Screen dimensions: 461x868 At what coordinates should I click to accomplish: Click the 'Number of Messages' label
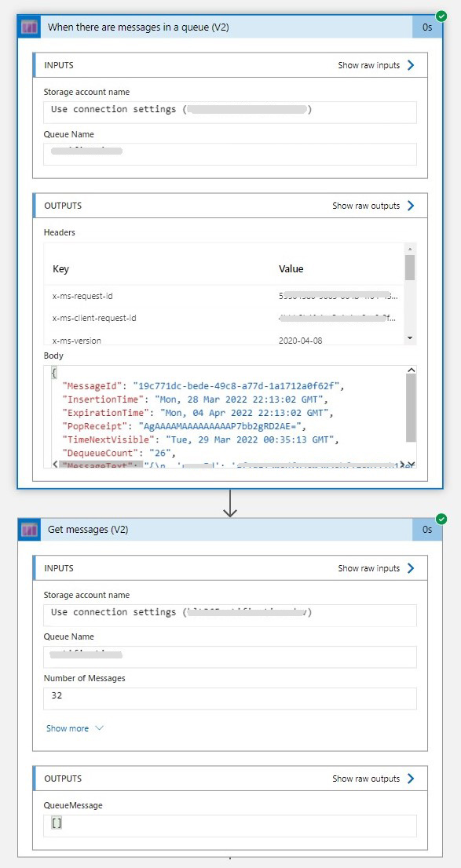tap(84, 678)
